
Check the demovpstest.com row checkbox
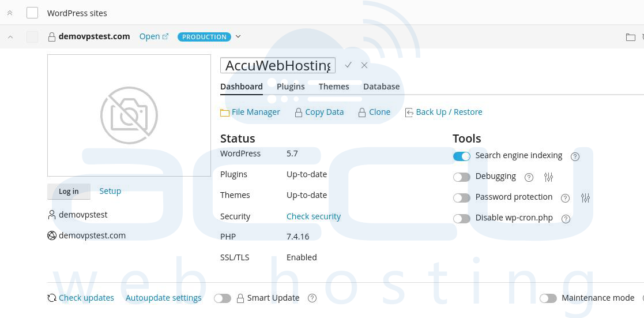tap(32, 37)
